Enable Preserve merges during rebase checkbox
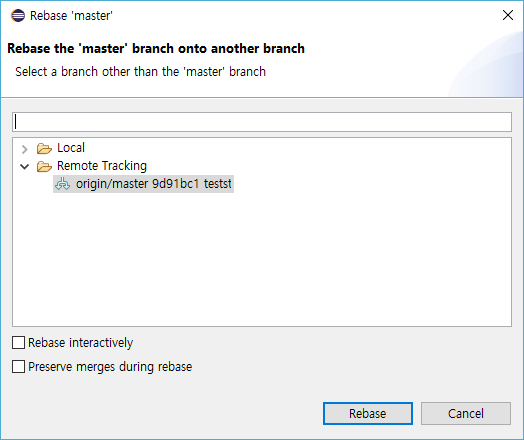 tap(18, 366)
